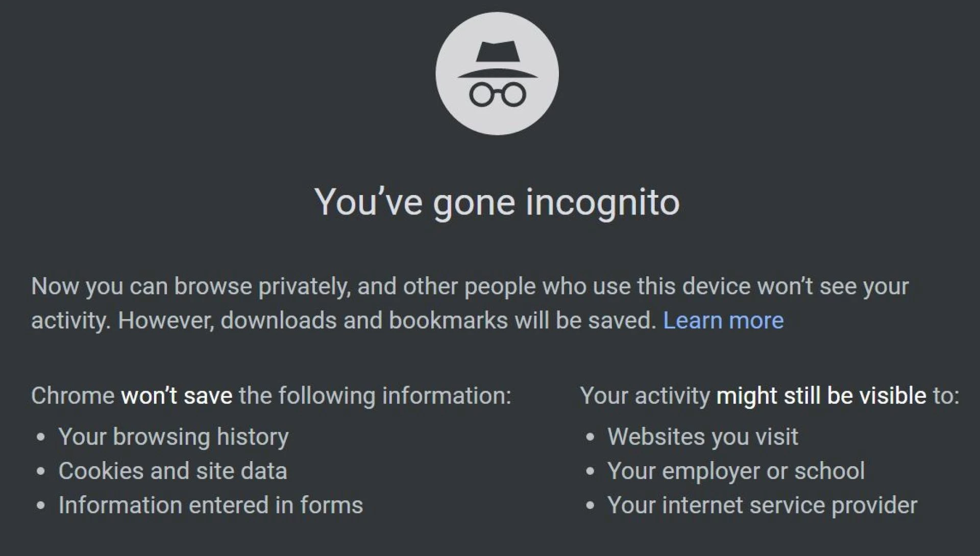Select the "Cookies and site data" list item
Image resolution: width=980 pixels, height=556 pixels.
pyautogui.click(x=173, y=471)
